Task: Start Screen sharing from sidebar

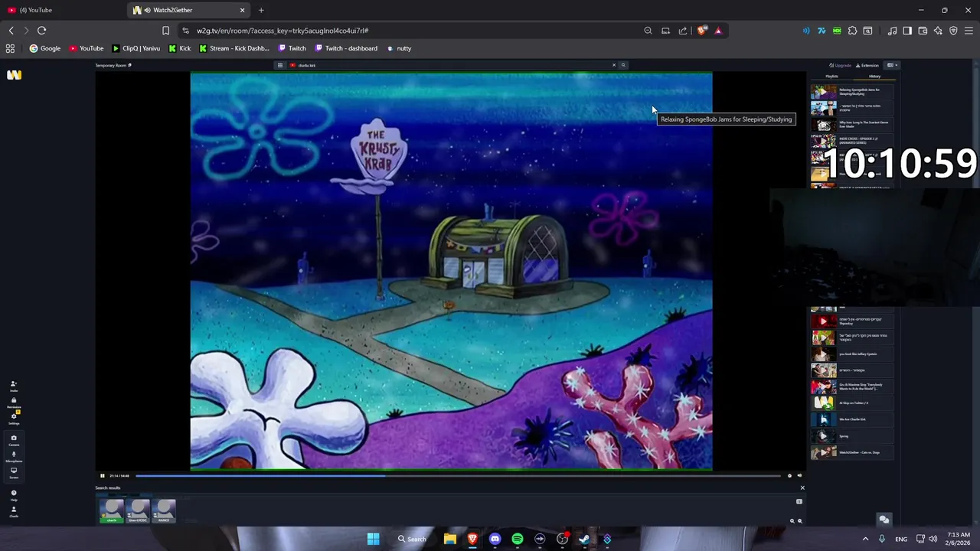Action: pos(13,472)
